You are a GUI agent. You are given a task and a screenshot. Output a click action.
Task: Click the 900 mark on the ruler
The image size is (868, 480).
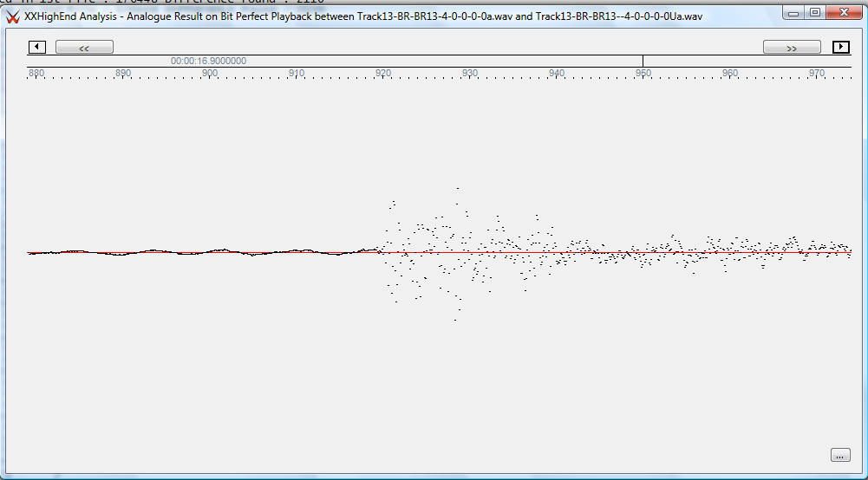(209, 73)
